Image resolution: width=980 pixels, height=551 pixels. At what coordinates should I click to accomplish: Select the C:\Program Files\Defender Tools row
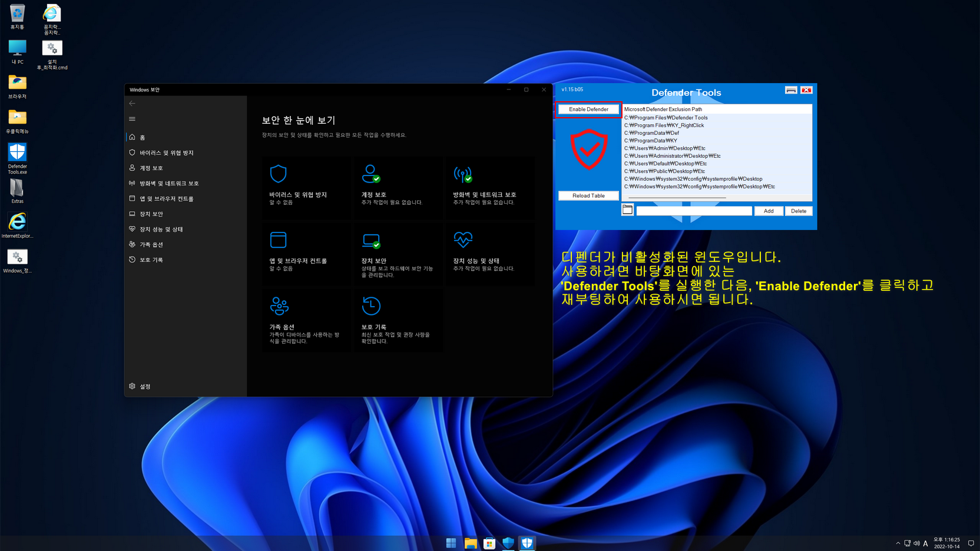click(717, 118)
